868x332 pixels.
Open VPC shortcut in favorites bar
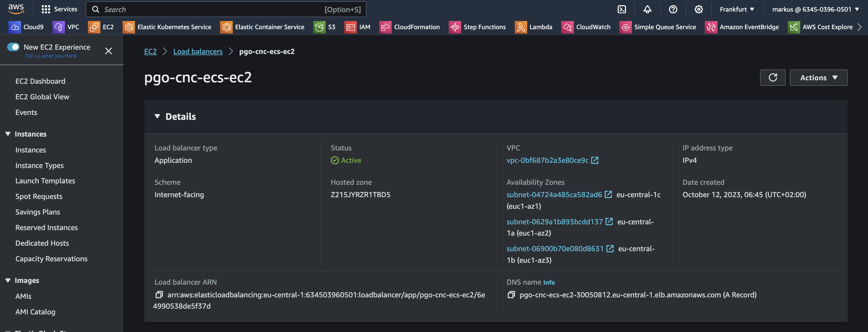point(66,27)
